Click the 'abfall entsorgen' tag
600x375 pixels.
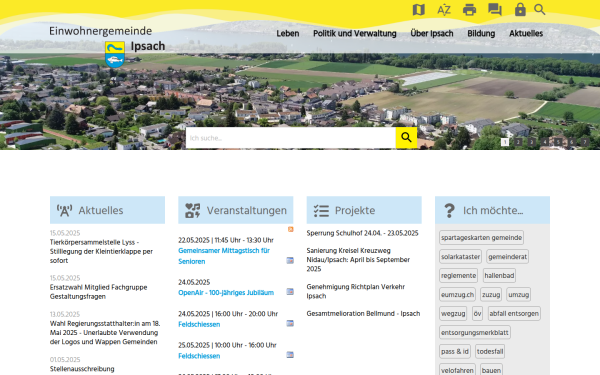pos(514,313)
